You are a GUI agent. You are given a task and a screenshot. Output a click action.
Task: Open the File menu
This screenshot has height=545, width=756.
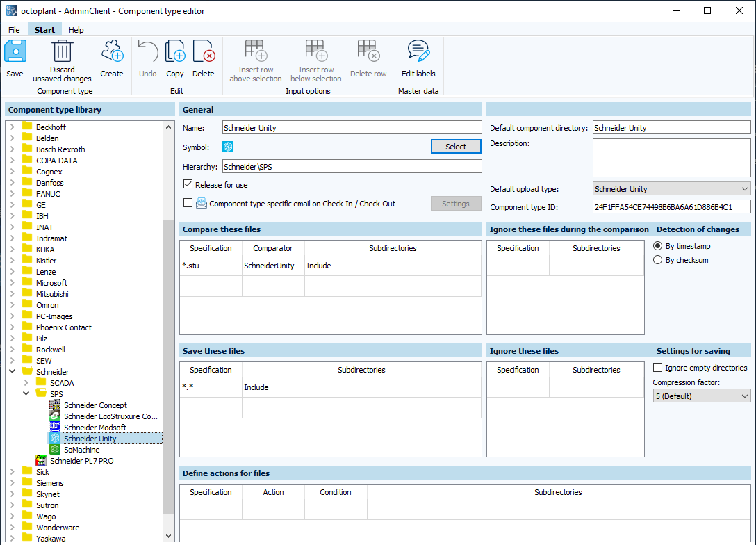tap(14, 29)
